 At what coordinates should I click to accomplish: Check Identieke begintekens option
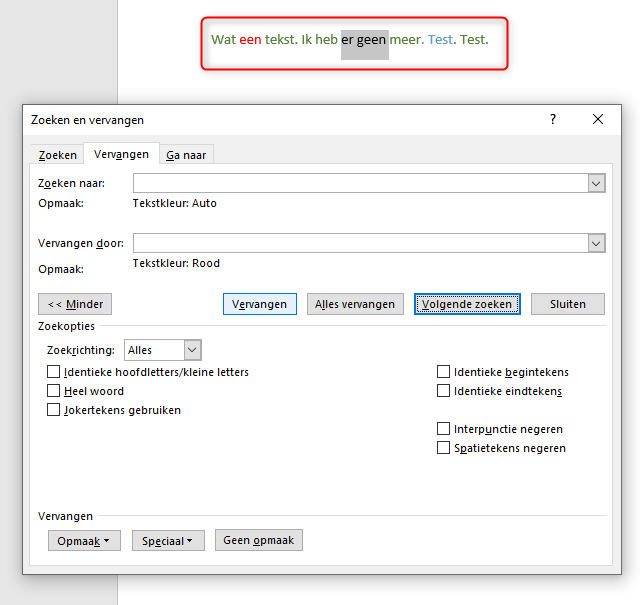tap(444, 372)
